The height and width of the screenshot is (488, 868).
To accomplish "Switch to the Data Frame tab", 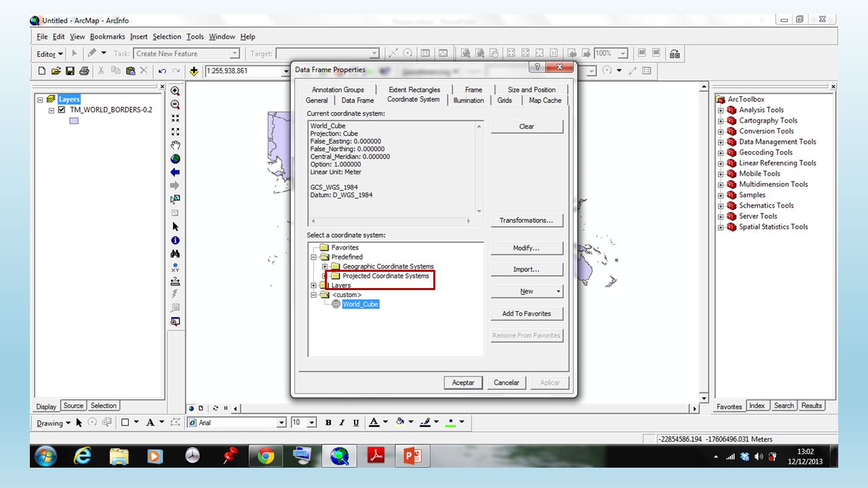I will click(357, 100).
